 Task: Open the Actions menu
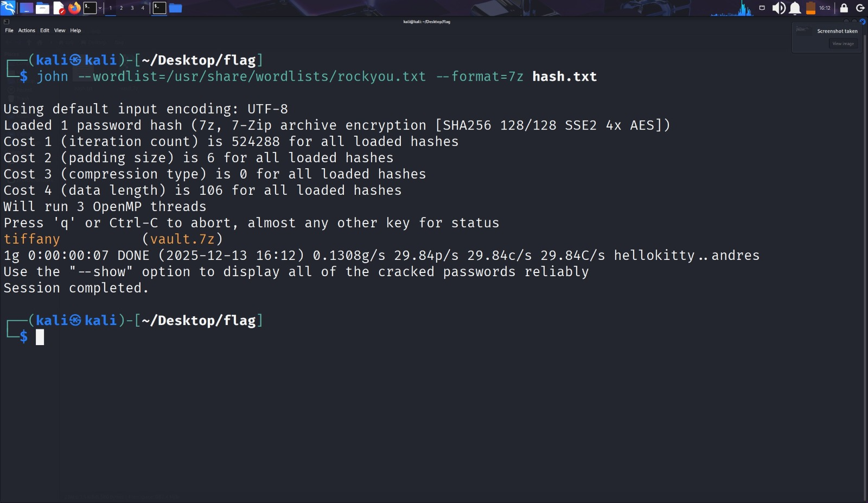27,30
